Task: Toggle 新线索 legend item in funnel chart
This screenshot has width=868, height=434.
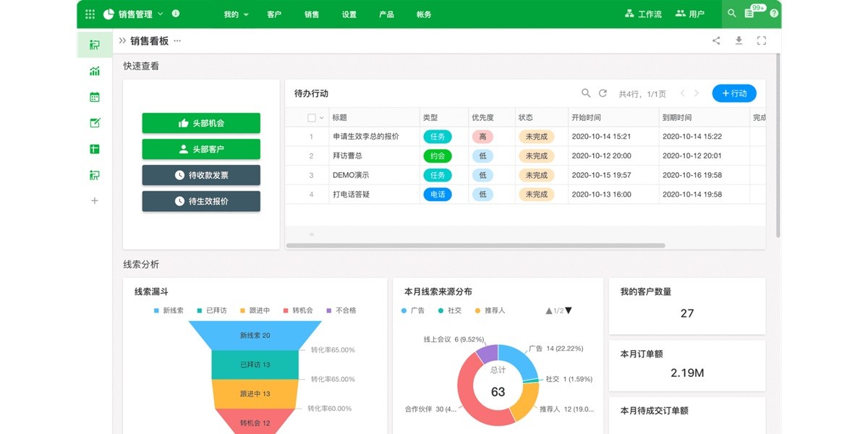Action: pos(168,310)
